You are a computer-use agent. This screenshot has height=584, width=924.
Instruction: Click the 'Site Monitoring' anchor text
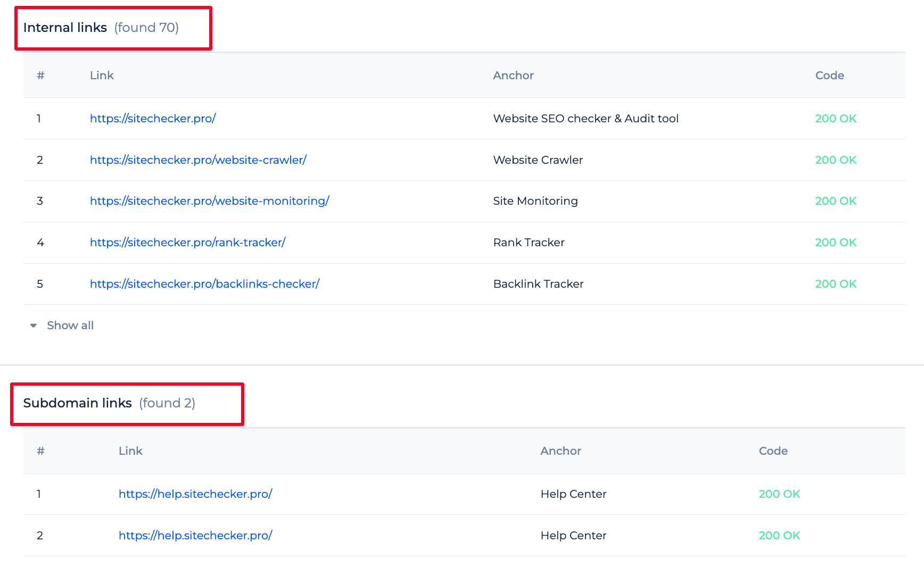tap(535, 201)
